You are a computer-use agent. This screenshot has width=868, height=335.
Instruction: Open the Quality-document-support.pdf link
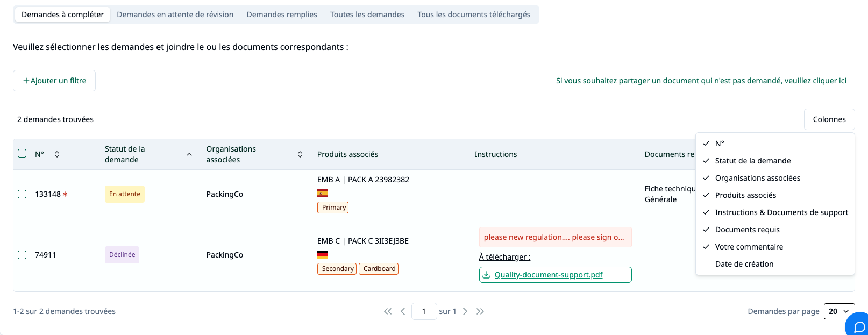click(x=549, y=275)
